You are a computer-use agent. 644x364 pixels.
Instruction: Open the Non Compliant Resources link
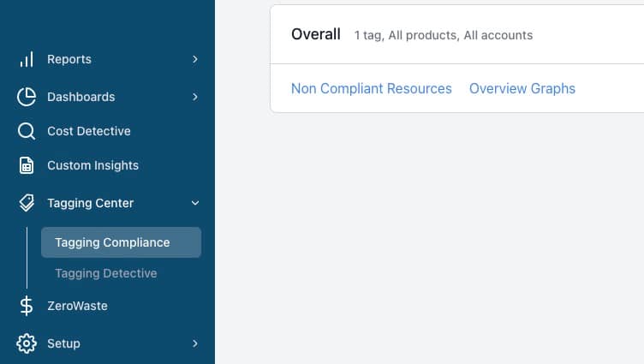[372, 89]
